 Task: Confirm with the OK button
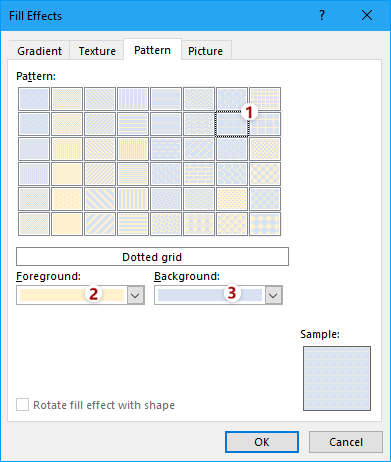tap(262, 442)
